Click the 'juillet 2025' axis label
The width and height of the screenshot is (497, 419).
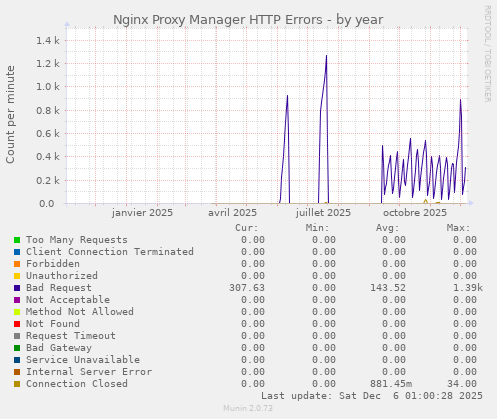click(323, 213)
